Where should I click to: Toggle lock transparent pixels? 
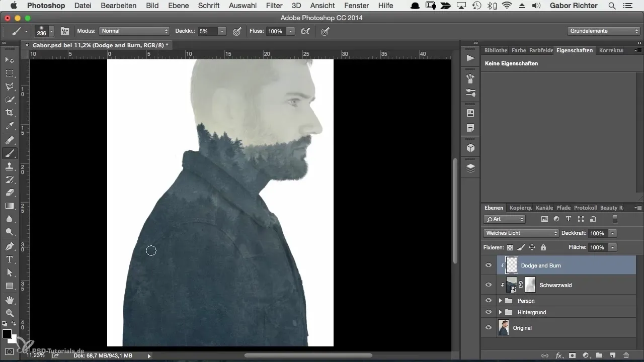(510, 247)
